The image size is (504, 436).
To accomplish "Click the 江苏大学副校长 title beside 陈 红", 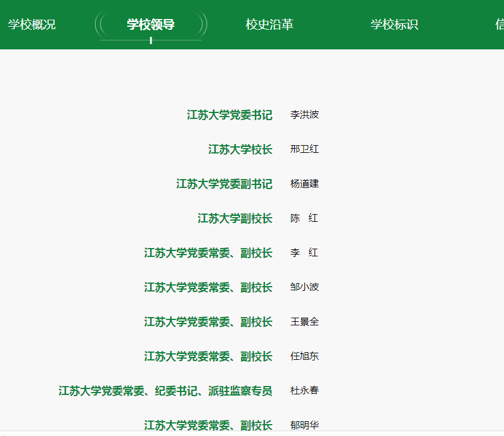I will pyautogui.click(x=235, y=218).
